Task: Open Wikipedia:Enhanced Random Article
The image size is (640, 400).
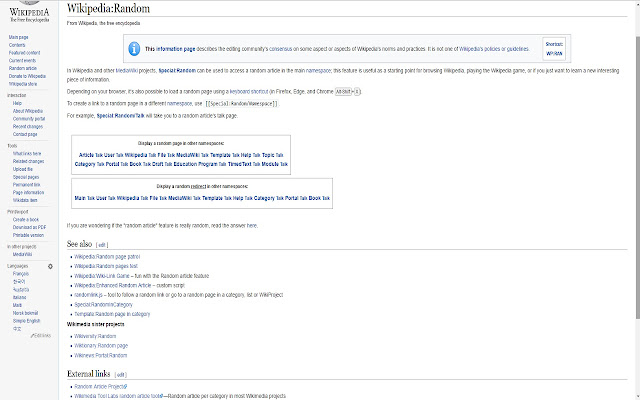Action: [113, 285]
